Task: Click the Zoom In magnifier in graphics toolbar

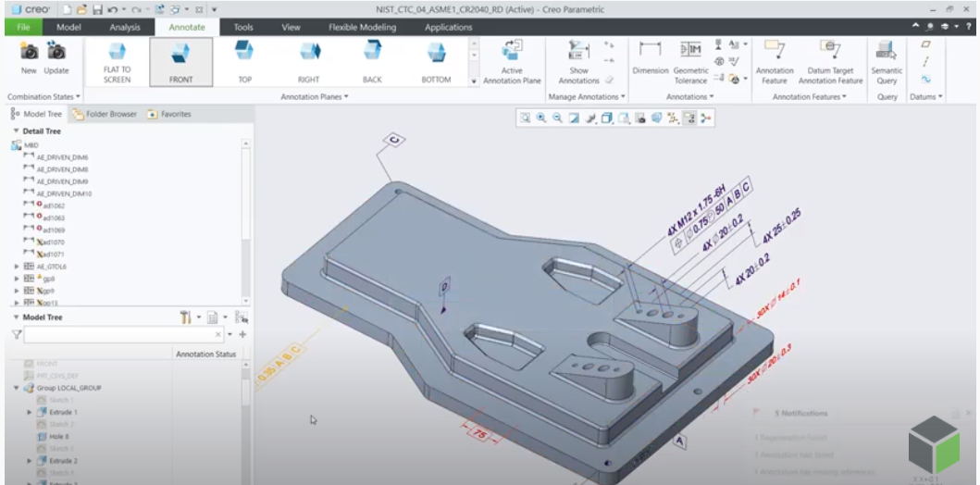Action: (541, 118)
